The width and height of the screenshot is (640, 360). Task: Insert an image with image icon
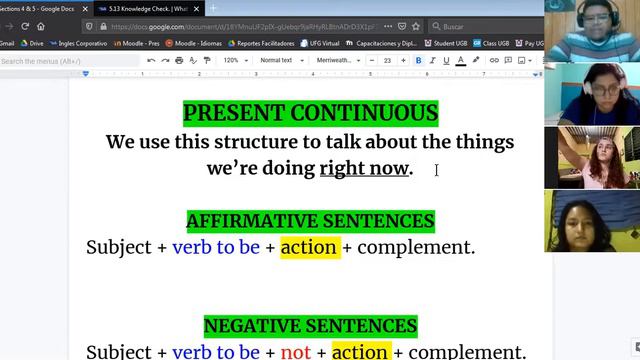(x=522, y=60)
